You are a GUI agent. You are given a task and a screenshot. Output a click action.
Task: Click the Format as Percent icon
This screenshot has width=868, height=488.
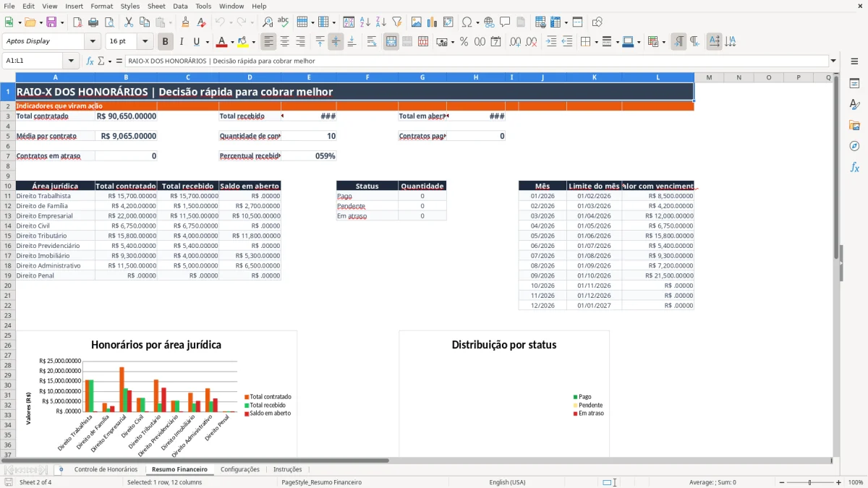point(464,41)
